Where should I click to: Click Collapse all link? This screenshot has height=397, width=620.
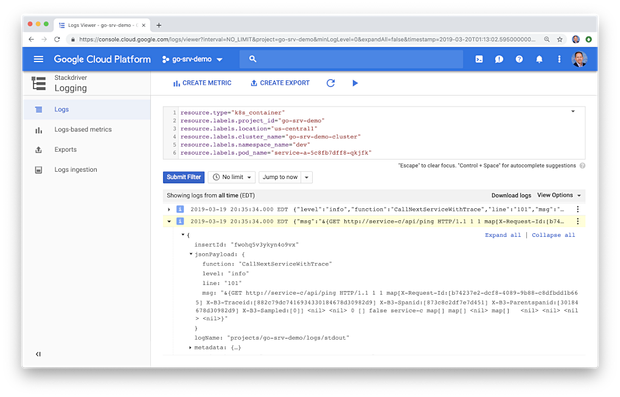553,235
